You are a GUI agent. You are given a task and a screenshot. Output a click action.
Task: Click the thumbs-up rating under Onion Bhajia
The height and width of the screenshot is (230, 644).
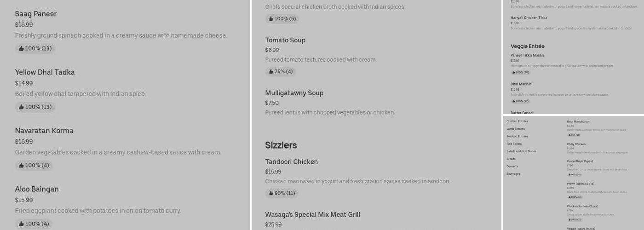tap(575, 175)
